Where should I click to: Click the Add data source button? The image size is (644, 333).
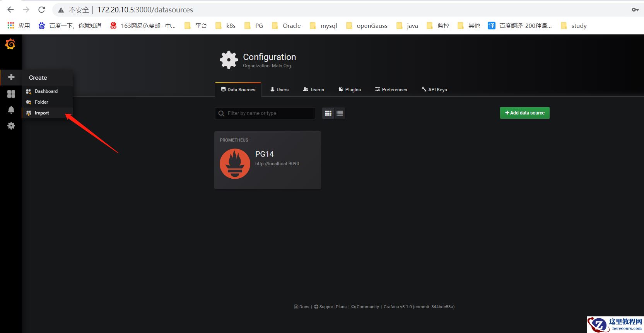(x=525, y=113)
